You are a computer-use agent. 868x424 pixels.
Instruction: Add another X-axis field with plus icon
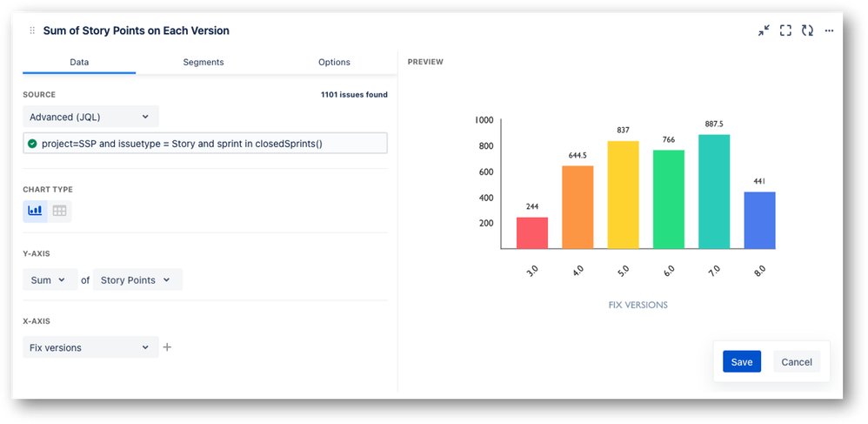click(x=167, y=347)
